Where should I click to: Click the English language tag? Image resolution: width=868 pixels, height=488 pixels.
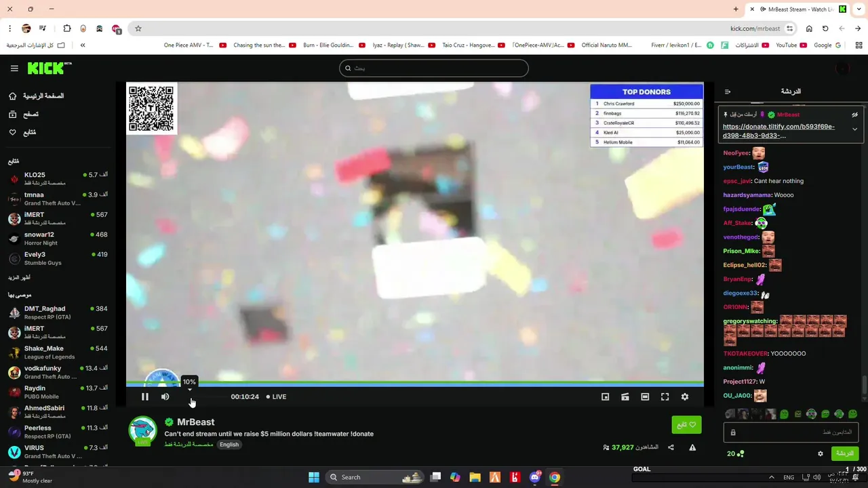(x=229, y=445)
